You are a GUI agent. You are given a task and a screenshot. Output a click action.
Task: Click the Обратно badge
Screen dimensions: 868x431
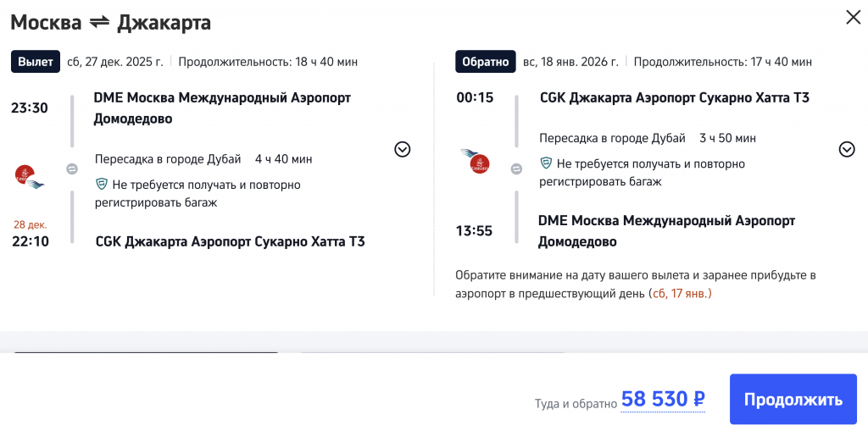point(486,62)
